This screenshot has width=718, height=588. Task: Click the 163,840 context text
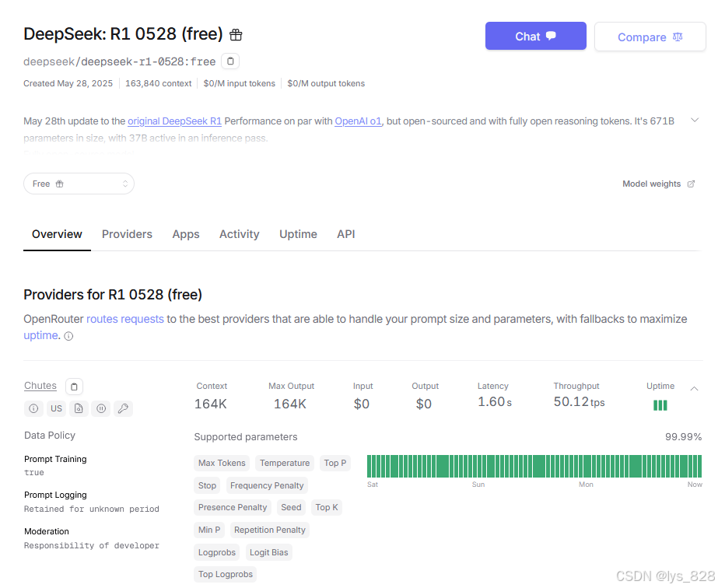(159, 83)
